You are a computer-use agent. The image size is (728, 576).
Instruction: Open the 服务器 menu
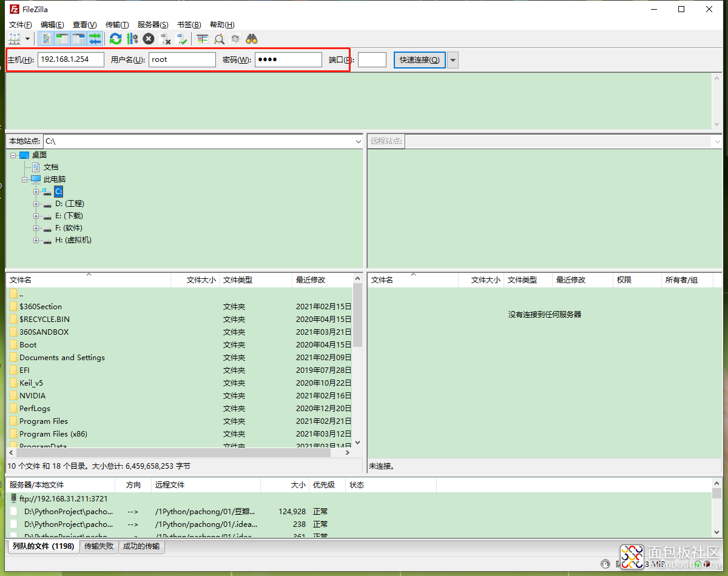tap(153, 24)
